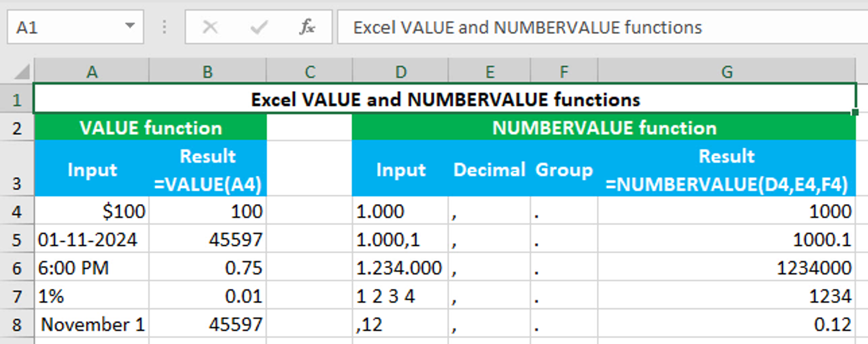Click the fill handle of selected title cell
This screenshot has height=344, width=868.
854,112
